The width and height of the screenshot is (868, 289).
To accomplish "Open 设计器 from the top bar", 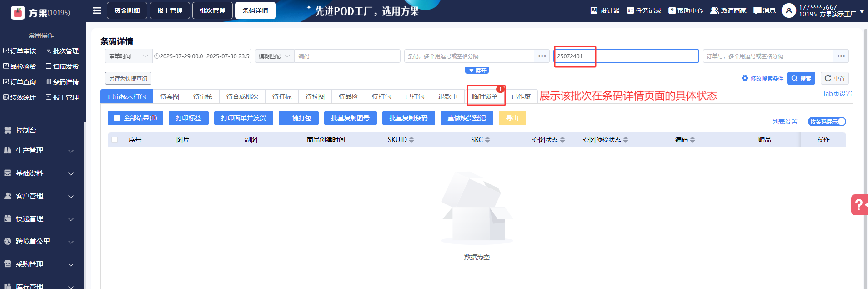I will [x=605, y=10].
